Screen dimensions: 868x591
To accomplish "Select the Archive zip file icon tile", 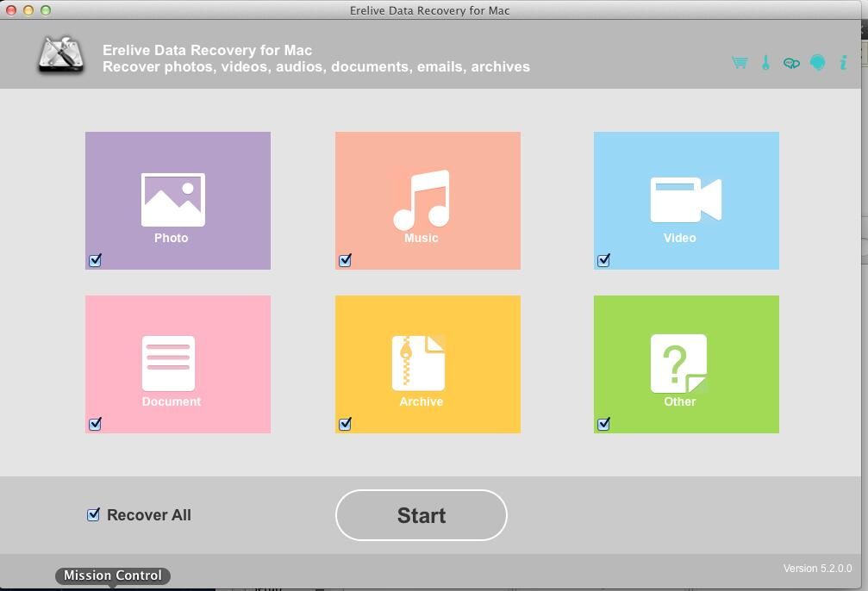I will click(x=428, y=364).
